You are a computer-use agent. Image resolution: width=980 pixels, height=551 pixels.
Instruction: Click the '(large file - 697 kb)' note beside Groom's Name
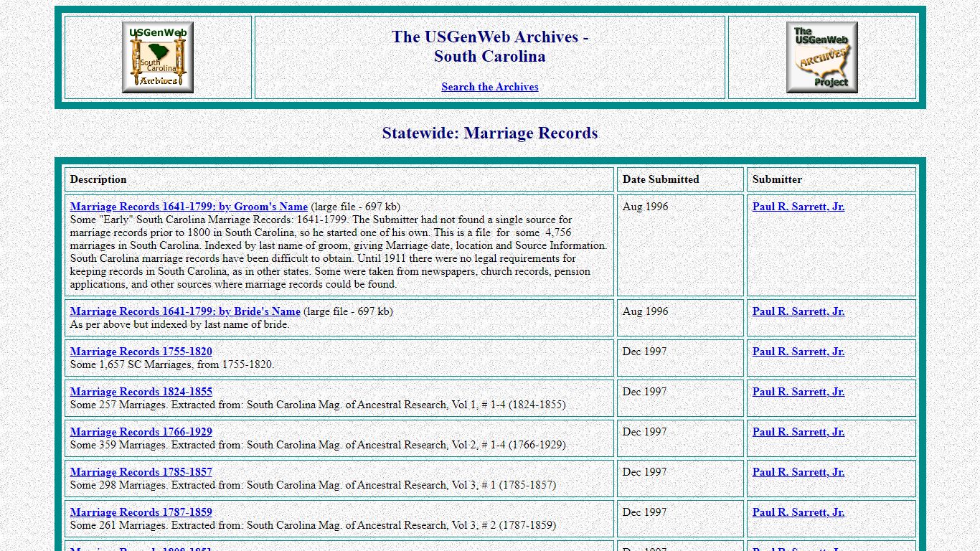356,207
